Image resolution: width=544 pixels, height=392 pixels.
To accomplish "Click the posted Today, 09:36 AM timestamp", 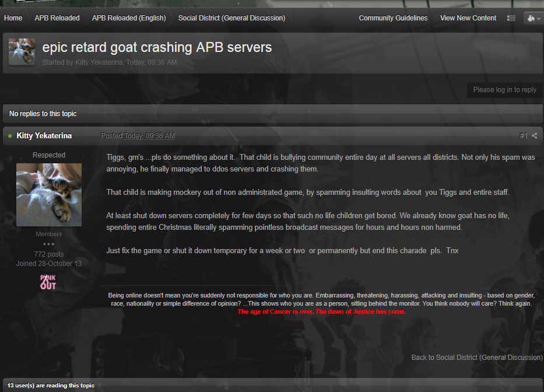I will point(149,136).
